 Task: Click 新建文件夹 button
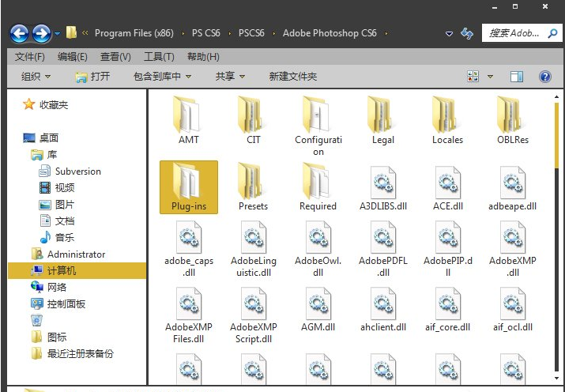pos(293,77)
